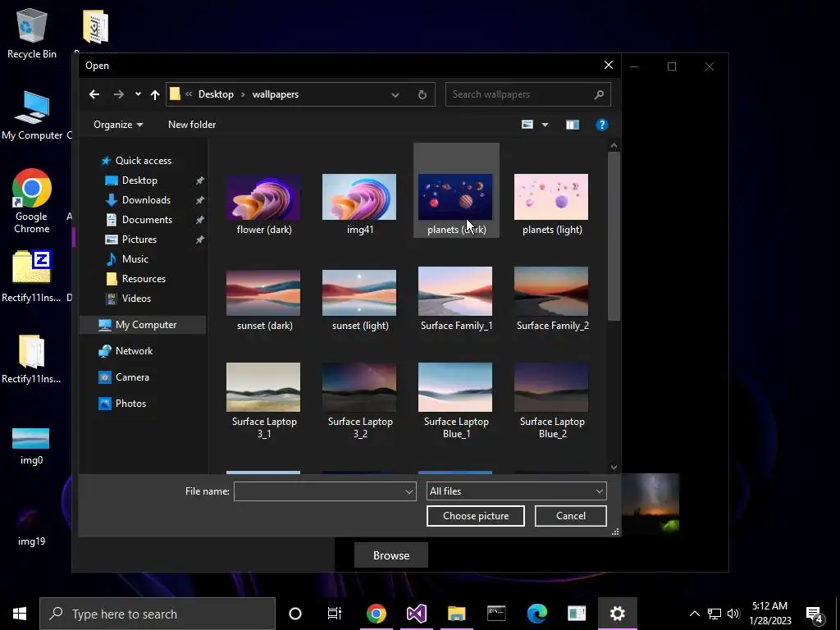
Task: Open the Windows Start menu
Action: [20, 614]
